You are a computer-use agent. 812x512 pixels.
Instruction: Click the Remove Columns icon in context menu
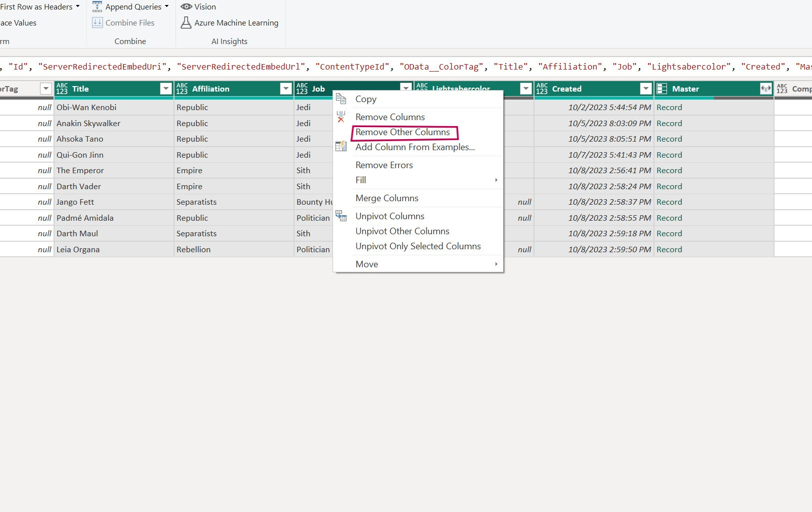(341, 117)
